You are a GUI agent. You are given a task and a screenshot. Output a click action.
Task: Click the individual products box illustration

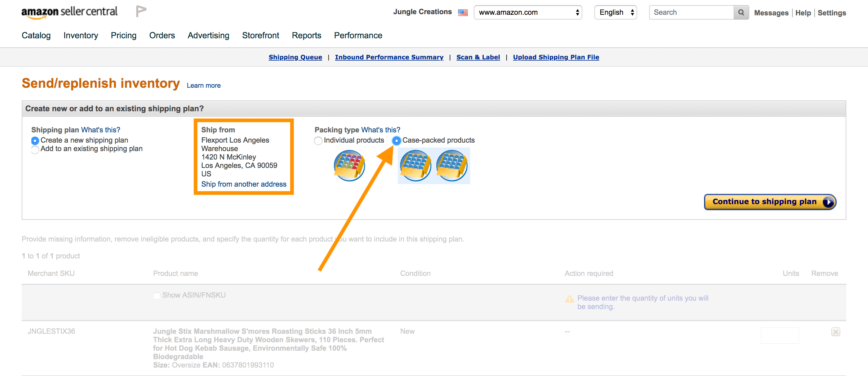tap(349, 165)
